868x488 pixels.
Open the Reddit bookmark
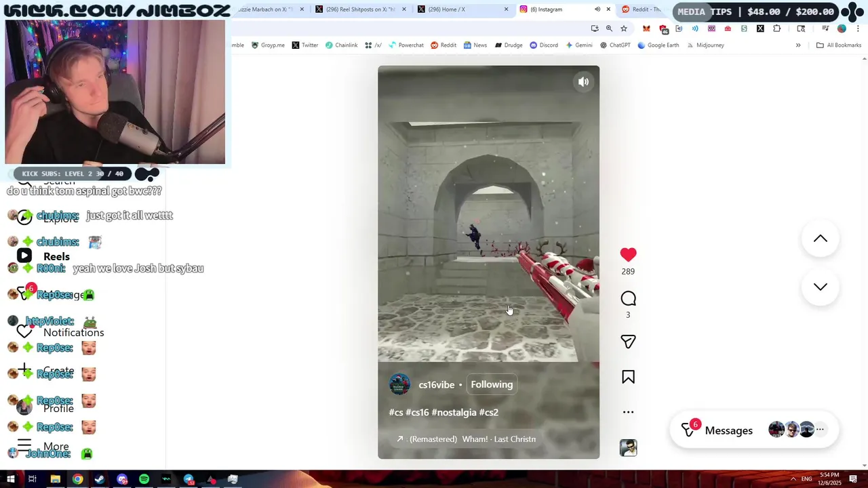443,45
